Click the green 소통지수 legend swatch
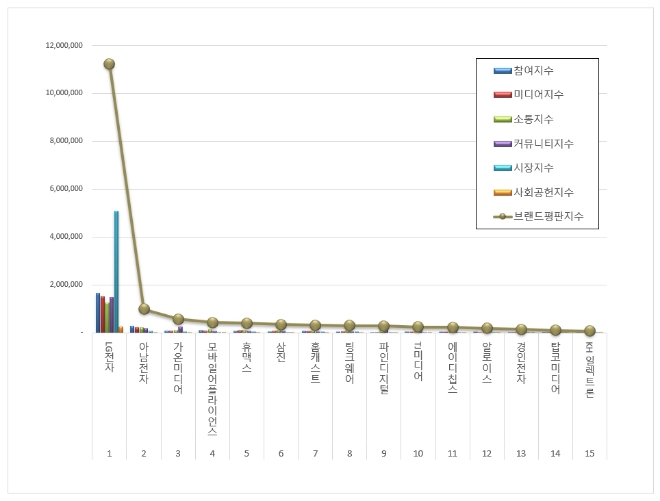 tap(500, 118)
